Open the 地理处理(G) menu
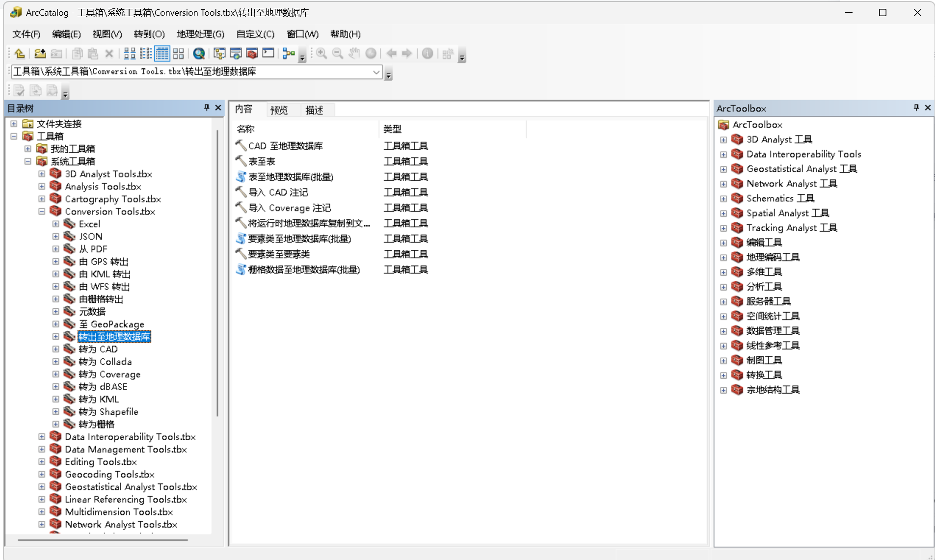This screenshot has height=560, width=935. tap(200, 34)
